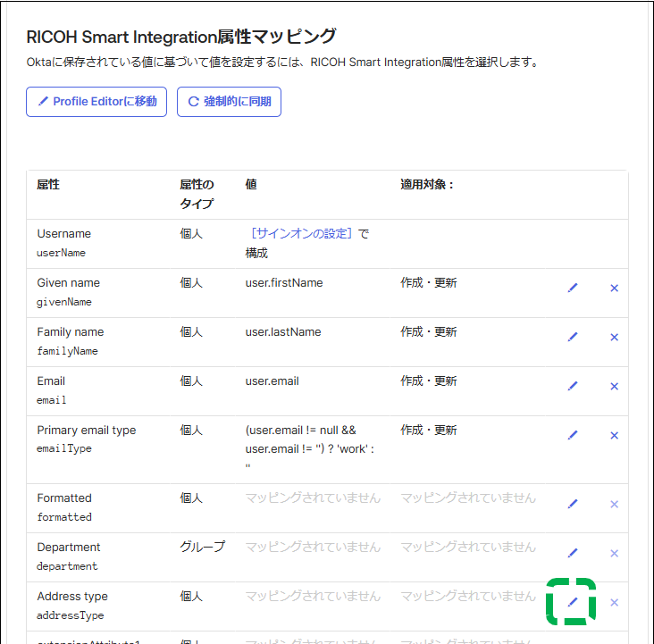
Task: Click X icon in Department row
Action: pos(614,554)
